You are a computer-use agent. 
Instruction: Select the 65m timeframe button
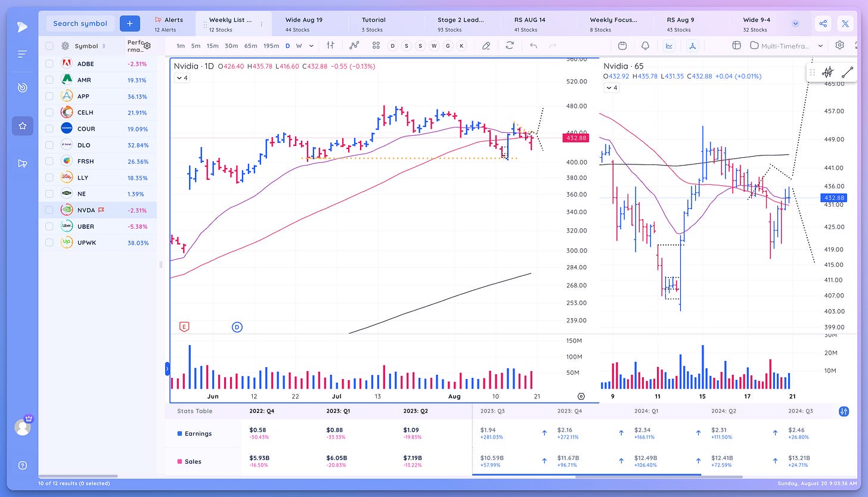251,46
